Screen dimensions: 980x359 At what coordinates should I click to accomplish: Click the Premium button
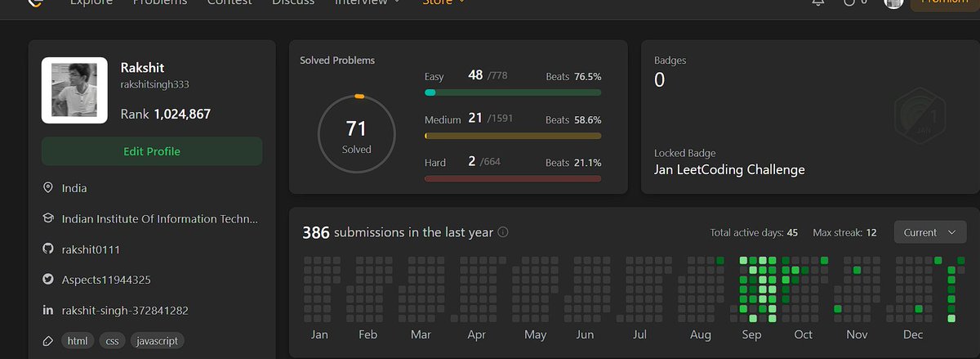945,4
